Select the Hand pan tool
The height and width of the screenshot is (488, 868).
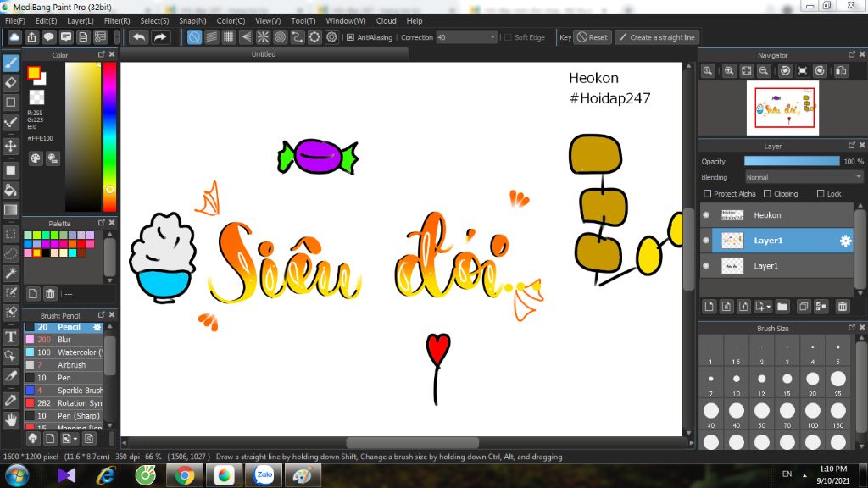tap(11, 419)
